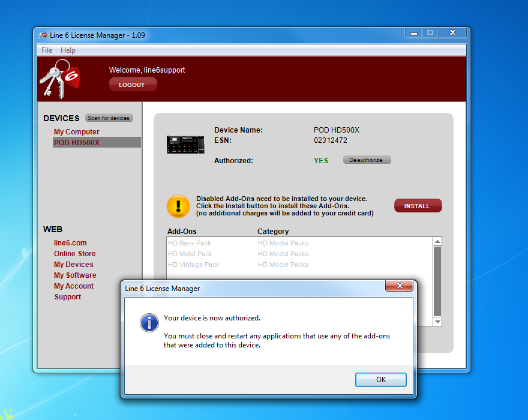528x420 pixels.
Task: Select the HD Vintage Pack row
Action: coord(299,265)
